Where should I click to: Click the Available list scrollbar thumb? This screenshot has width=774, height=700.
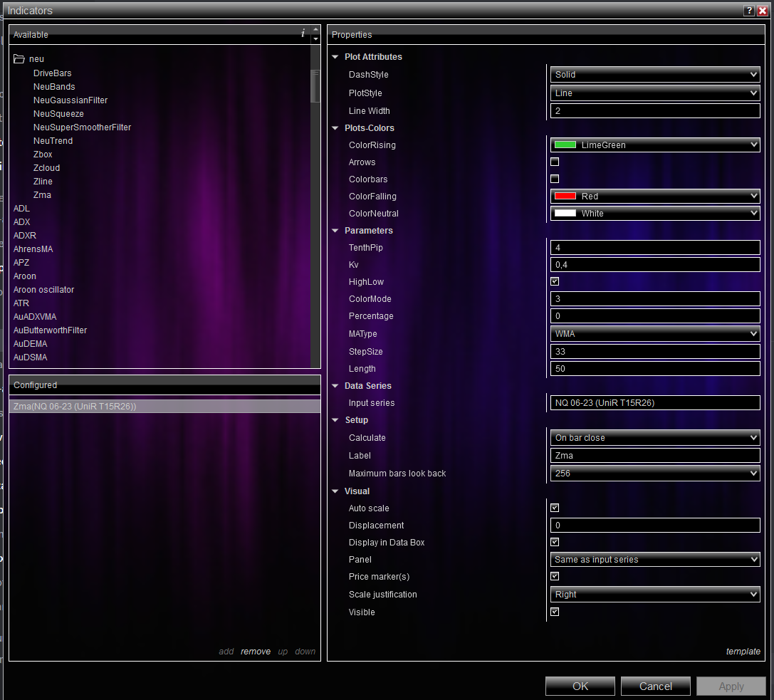(x=315, y=86)
